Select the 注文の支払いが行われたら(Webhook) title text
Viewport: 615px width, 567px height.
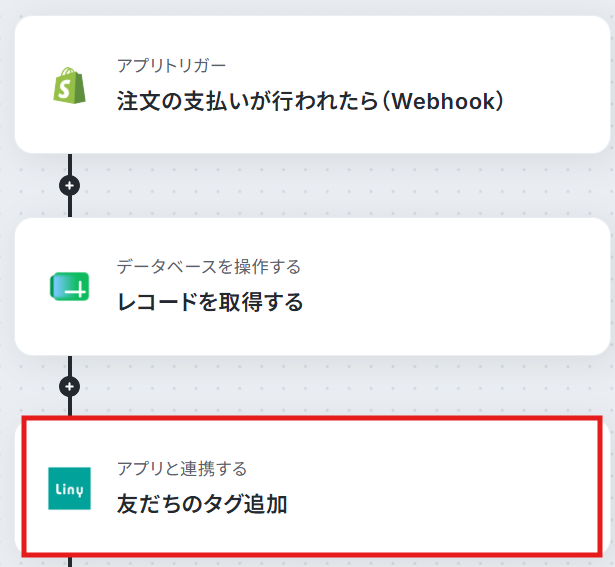point(310,101)
